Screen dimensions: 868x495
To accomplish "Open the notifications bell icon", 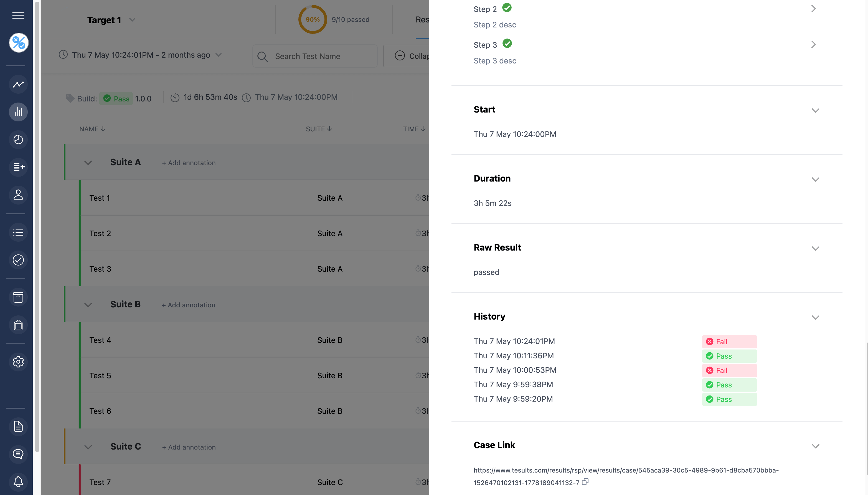I will 18,481.
